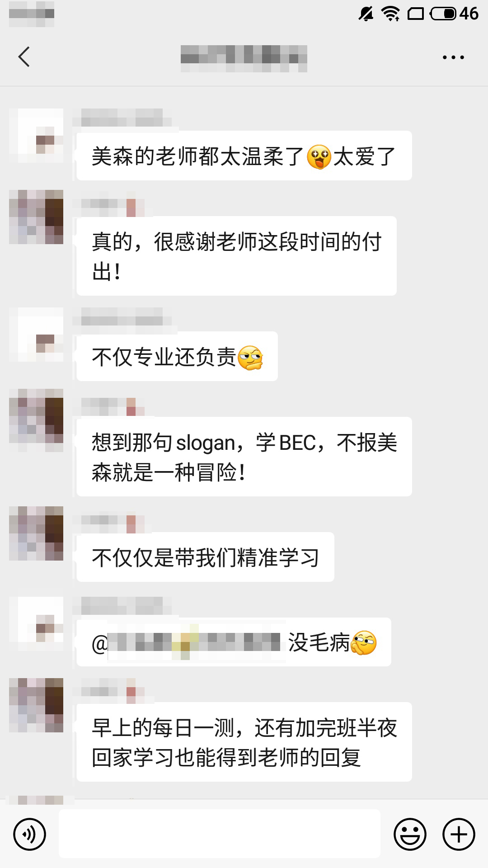Screen dimensions: 488x868
Task: Select the 早上的每日一测 message bubble
Action: pyautogui.click(x=244, y=742)
